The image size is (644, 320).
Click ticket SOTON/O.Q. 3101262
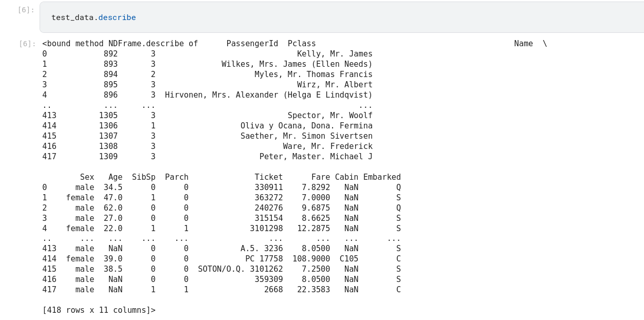(x=240, y=269)
